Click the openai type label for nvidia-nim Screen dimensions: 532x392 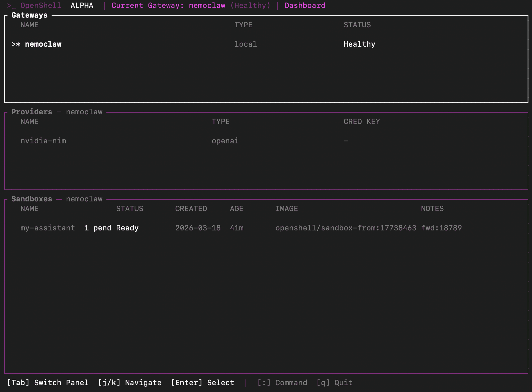(x=225, y=141)
